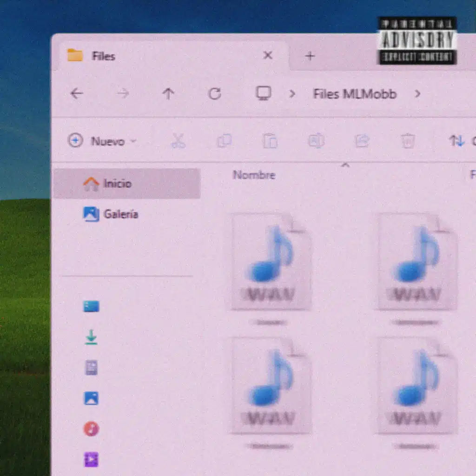Add a new tab with plus button
The height and width of the screenshot is (476, 476).
click(310, 56)
